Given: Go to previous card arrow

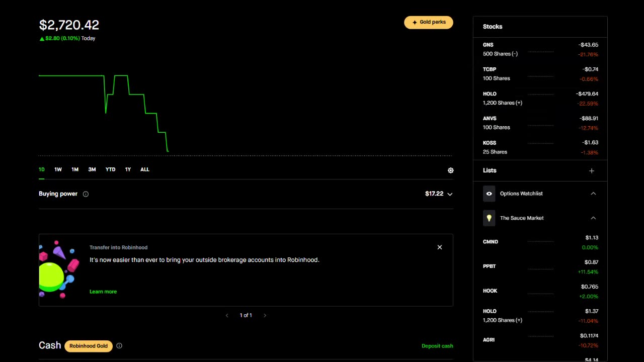Looking at the screenshot, I should point(227,315).
